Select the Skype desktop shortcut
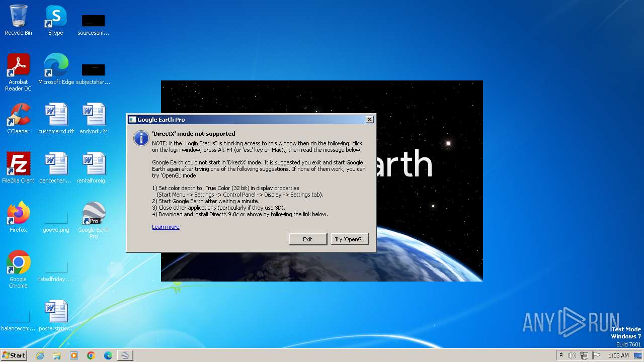Screen dimensions: 644x362 click(56, 20)
